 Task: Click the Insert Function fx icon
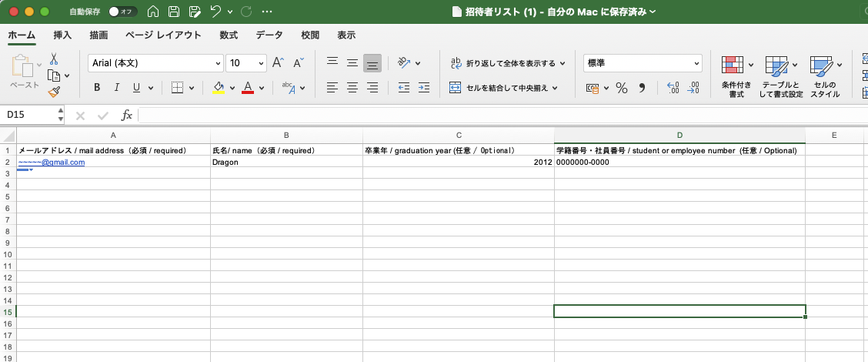coord(127,115)
